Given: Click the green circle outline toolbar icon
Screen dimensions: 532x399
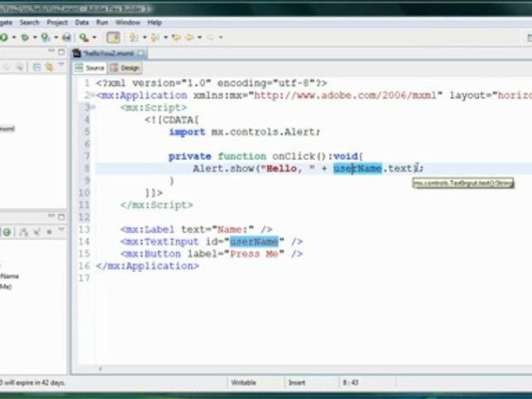Looking at the screenshot, I should (x=7, y=232).
